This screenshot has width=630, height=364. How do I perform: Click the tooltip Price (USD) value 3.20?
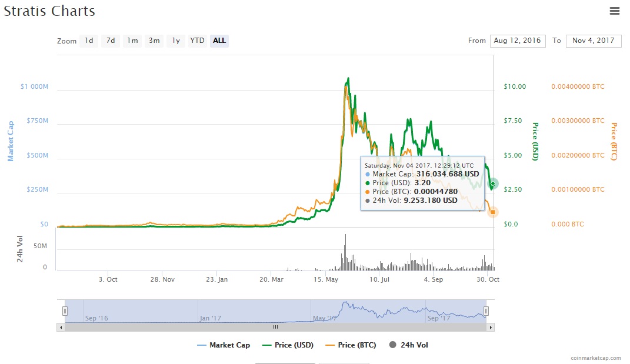tap(422, 183)
